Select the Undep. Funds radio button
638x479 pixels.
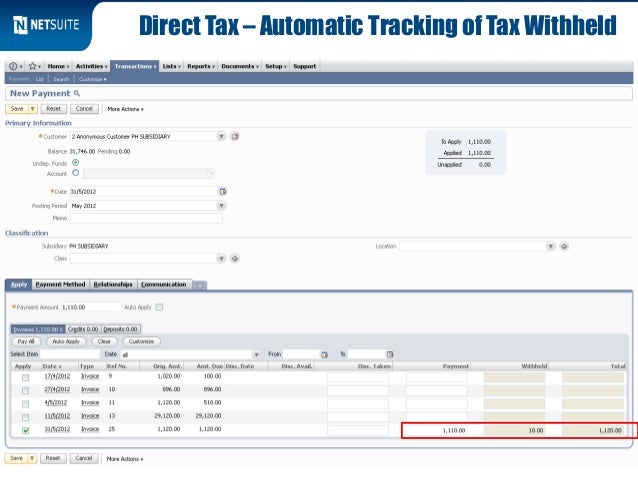point(76,162)
